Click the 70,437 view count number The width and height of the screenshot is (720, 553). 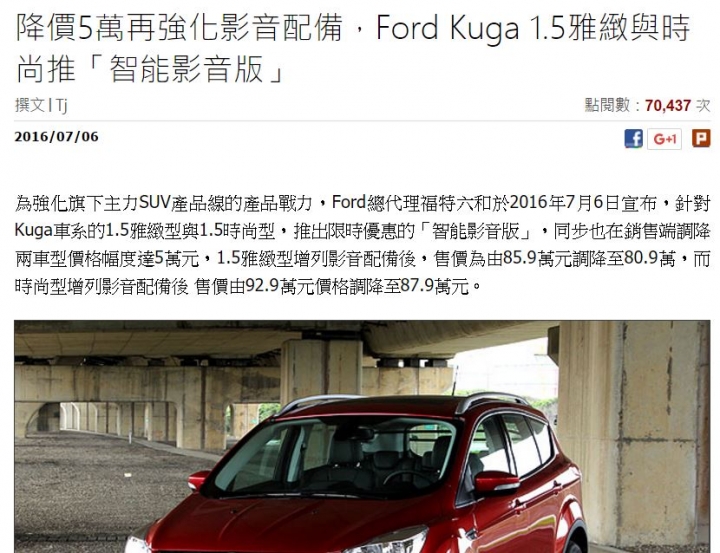pos(668,105)
